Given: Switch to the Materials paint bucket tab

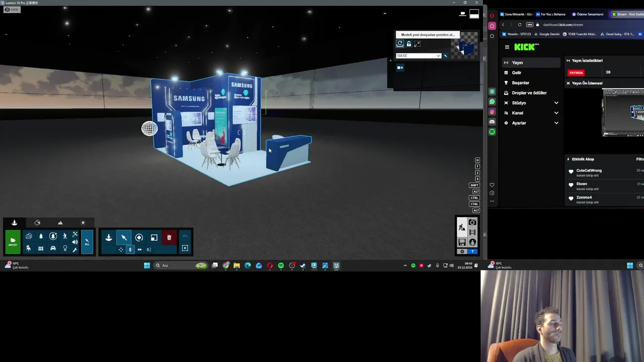Looking at the screenshot, I should coord(37,223).
